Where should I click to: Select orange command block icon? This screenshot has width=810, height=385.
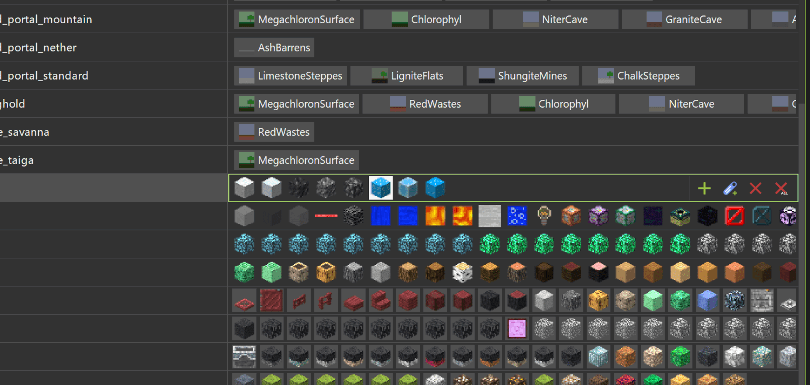[x=571, y=216]
